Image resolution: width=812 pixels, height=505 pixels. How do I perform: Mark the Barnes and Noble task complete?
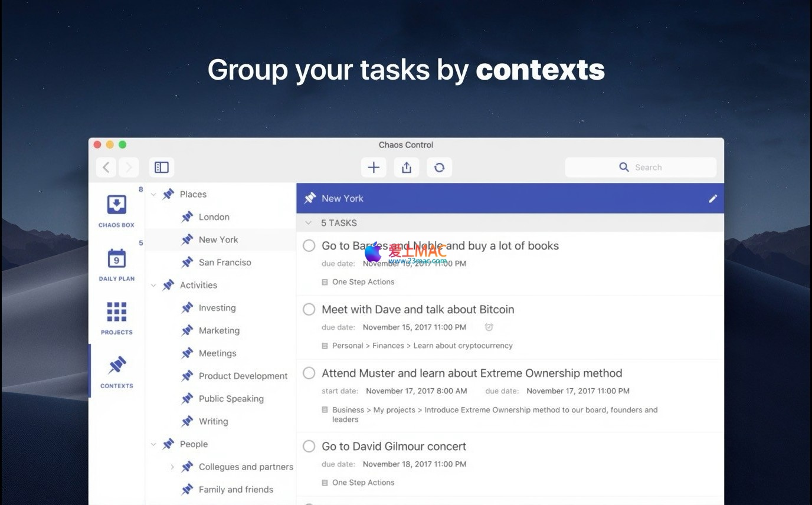click(x=309, y=246)
